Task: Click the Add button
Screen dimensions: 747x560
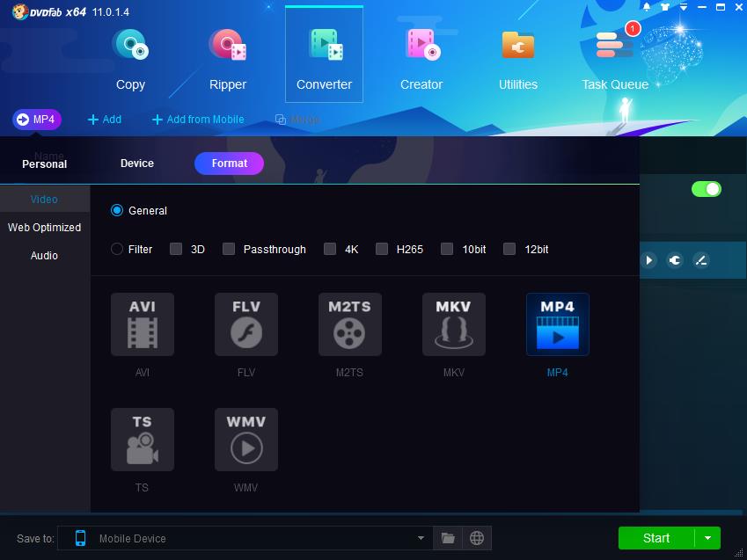Action: coord(105,119)
